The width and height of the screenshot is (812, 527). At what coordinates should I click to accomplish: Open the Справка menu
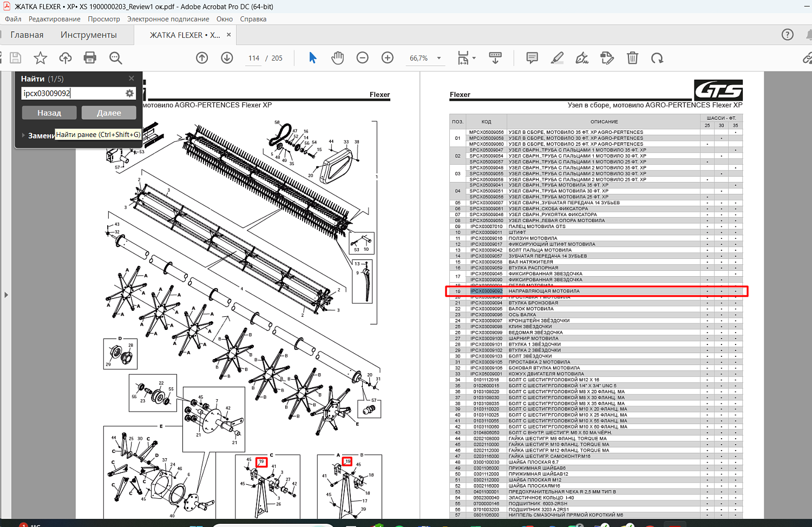[x=253, y=19]
